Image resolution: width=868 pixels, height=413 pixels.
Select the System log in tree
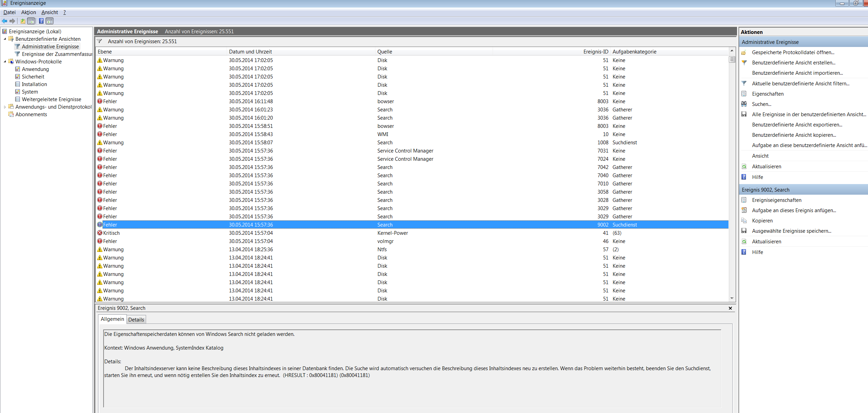click(30, 92)
